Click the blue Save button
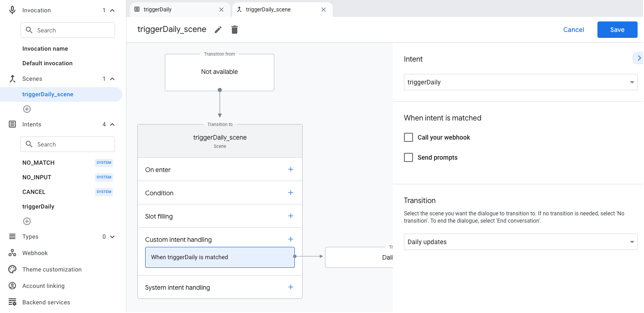Image resolution: width=644 pixels, height=313 pixels. [617, 30]
